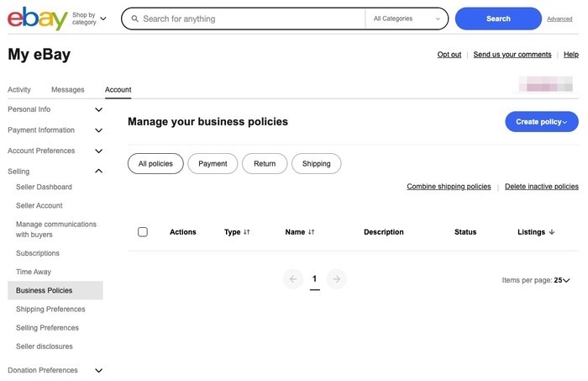This screenshot has width=588, height=381.
Task: Expand Payment Information section
Action: click(55, 130)
